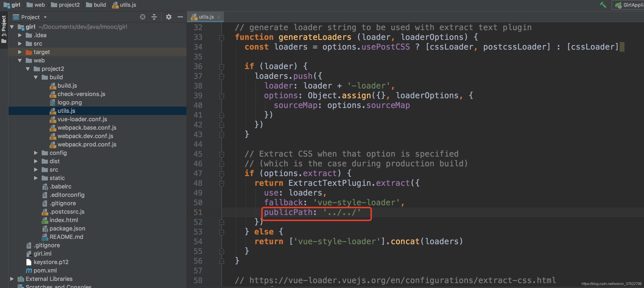The image size is (644, 288).
Task: Expand the top-level src folder
Action: [x=20, y=44]
